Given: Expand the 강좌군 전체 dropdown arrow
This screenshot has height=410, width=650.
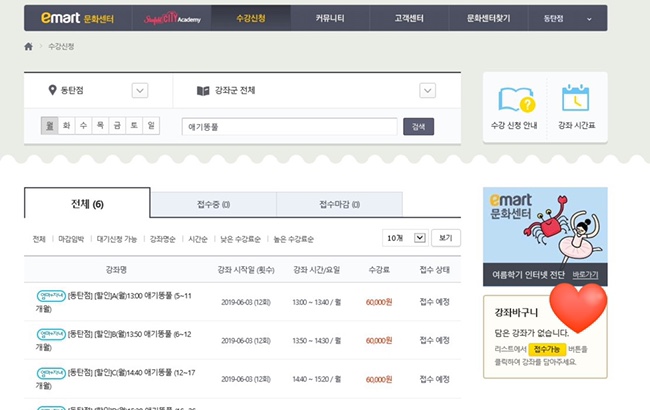Looking at the screenshot, I should point(427,90).
